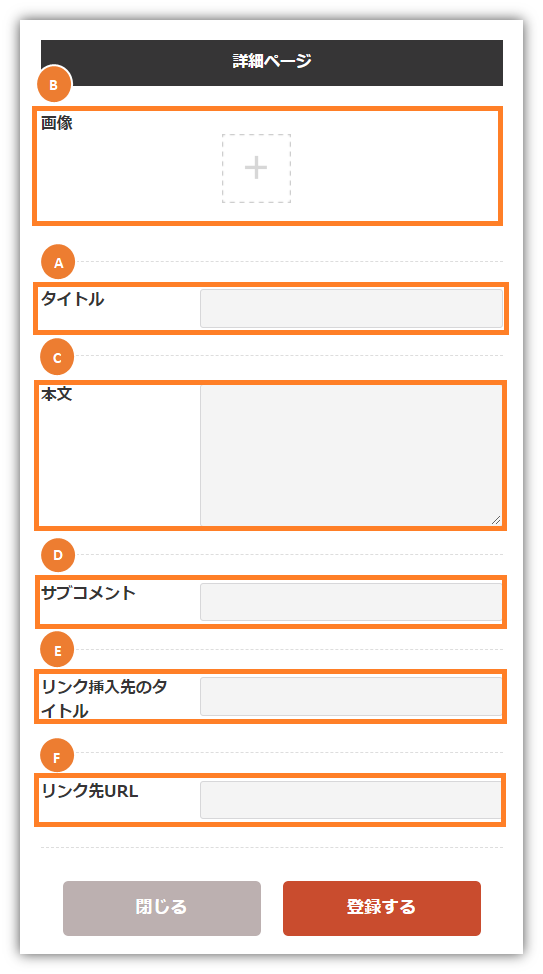
Task: Click the orange marker labeled F
Action: (x=57, y=758)
